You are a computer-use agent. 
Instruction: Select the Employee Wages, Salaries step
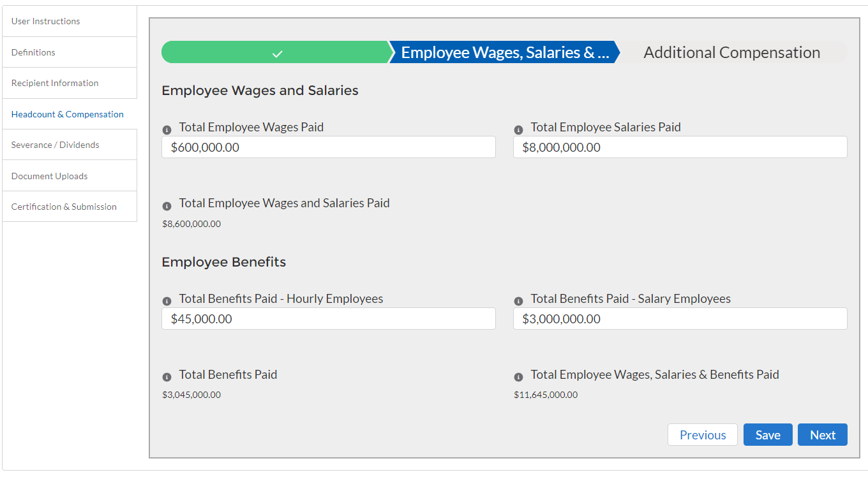[504, 53]
